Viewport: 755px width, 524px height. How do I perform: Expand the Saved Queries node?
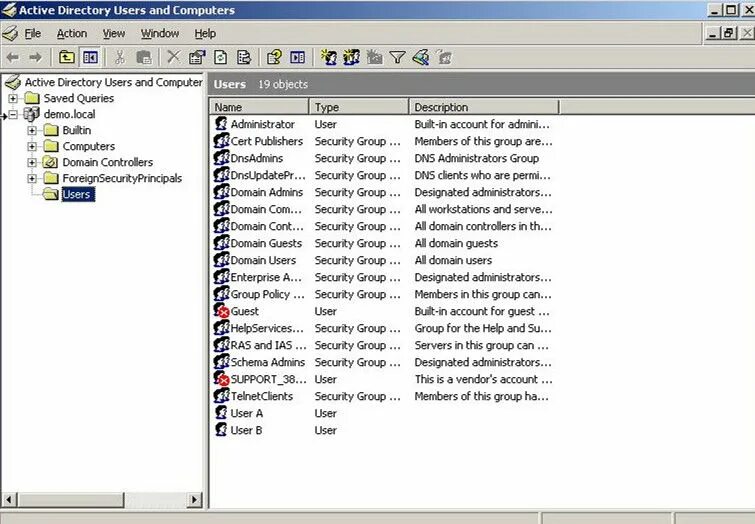click(x=13, y=98)
